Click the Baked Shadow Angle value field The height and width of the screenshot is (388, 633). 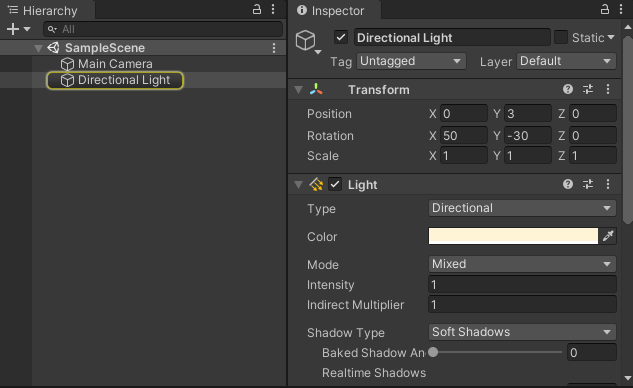[x=591, y=352]
